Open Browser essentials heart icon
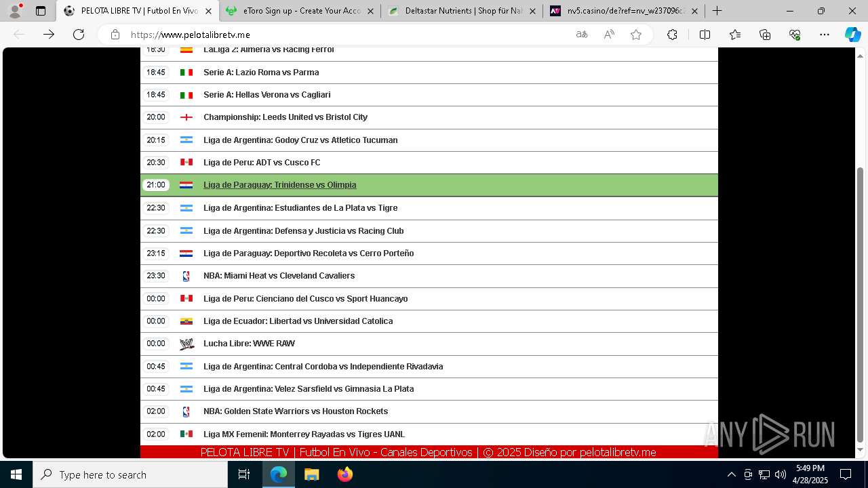Screen dimensions: 868x488 795,35
